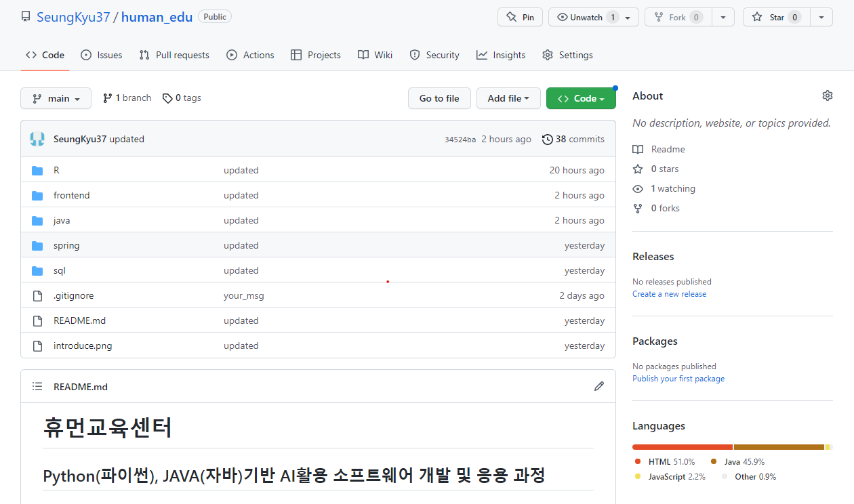Switch to the Issues tab
Viewport: 854px width, 504px height.
(101, 55)
